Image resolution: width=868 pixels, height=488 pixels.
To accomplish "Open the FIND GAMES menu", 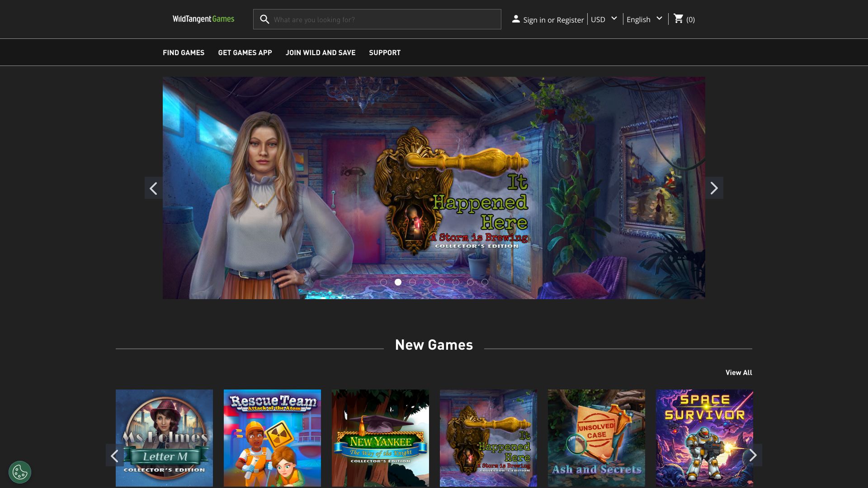I will coord(184,52).
